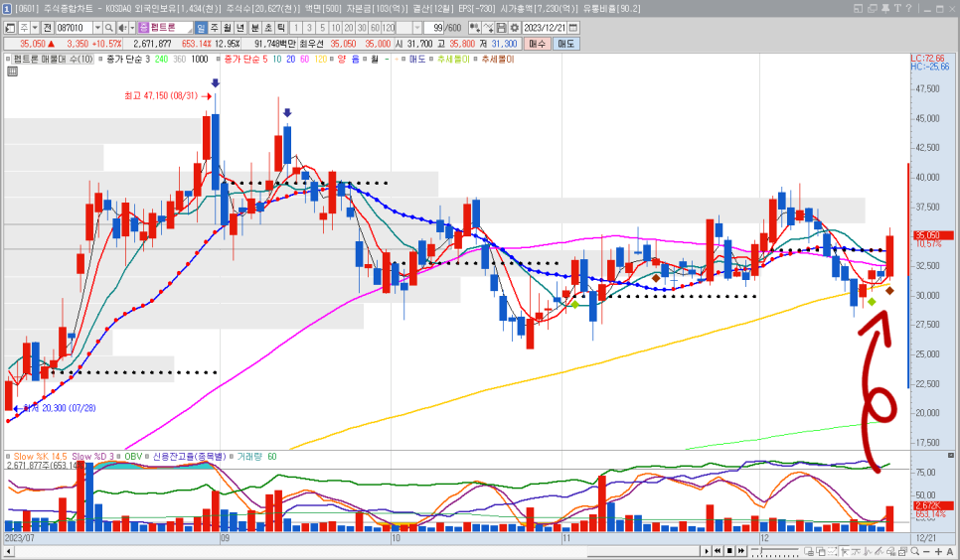
Task: Toggle the 종가 단순 5 moving average marker
Action: point(219,60)
